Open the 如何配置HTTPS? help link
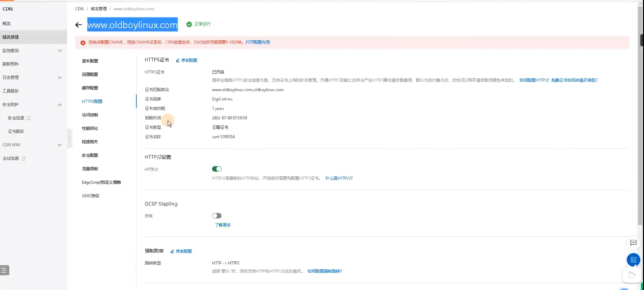 534,80
